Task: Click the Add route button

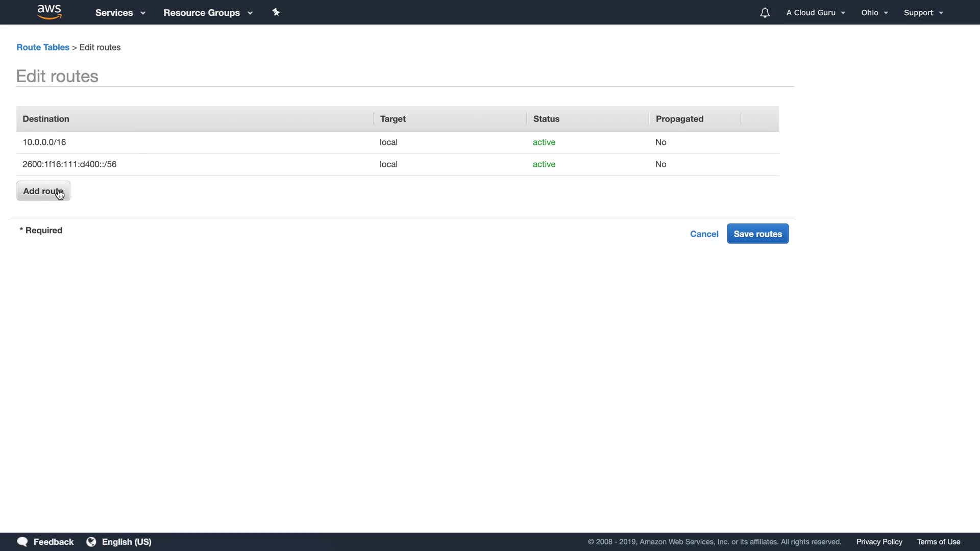Action: [43, 191]
